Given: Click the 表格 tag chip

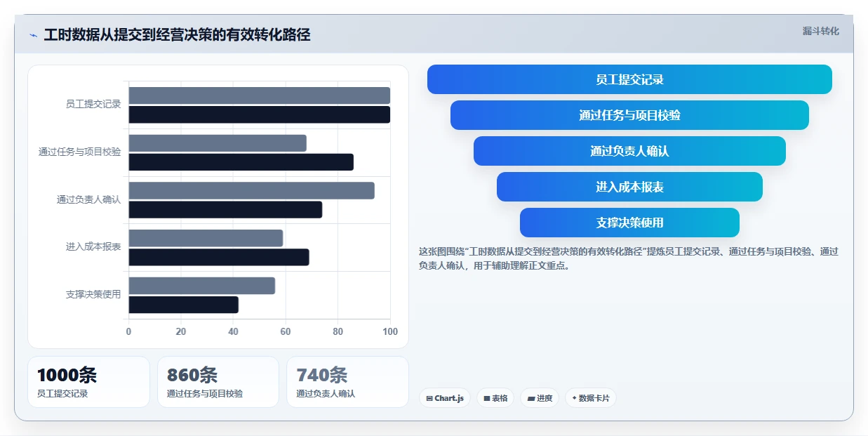Looking at the screenshot, I should (495, 398).
